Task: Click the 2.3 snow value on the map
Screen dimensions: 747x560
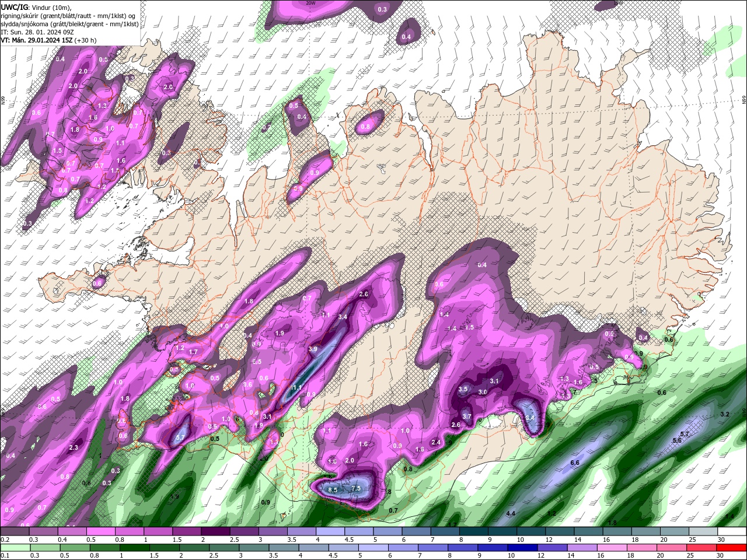Action: pyautogui.click(x=74, y=448)
